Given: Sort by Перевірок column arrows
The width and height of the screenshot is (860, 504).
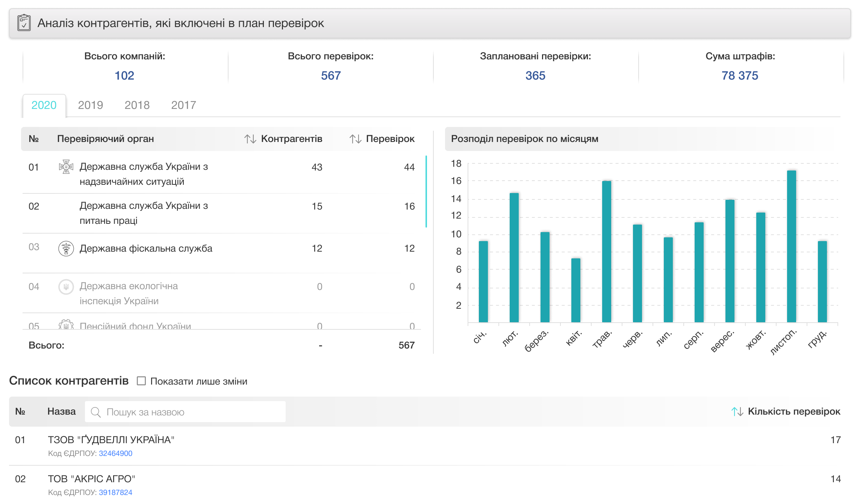Looking at the screenshot, I should (355, 139).
